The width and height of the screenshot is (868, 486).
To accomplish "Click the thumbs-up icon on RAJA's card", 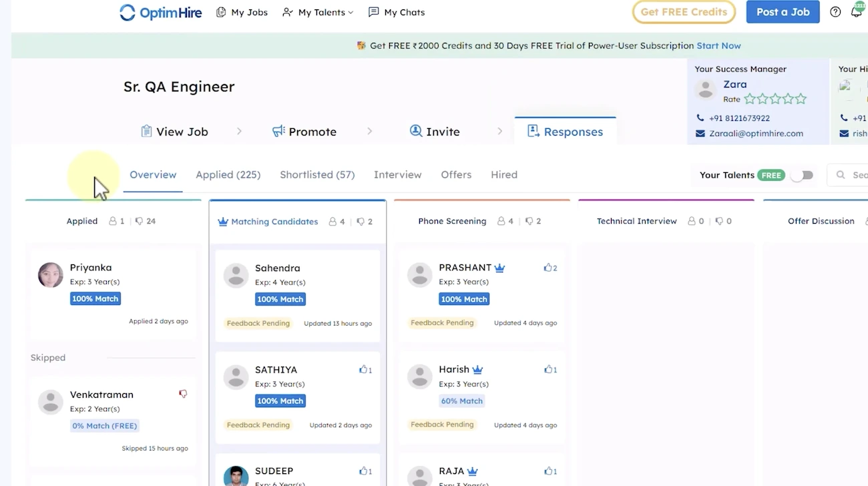I will click(x=548, y=471).
